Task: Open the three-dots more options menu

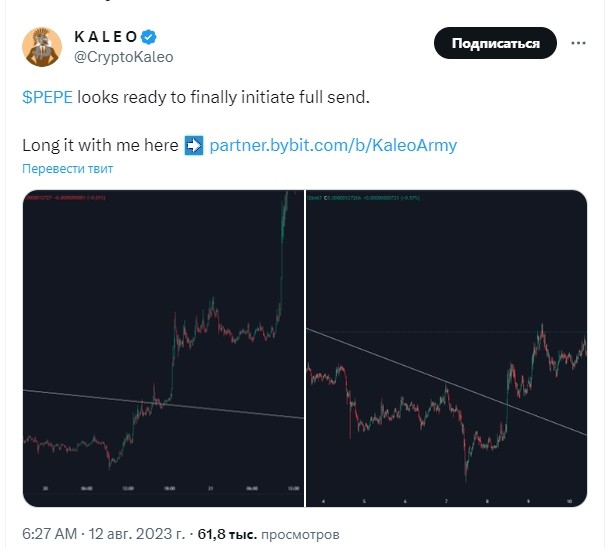Action: [578, 43]
